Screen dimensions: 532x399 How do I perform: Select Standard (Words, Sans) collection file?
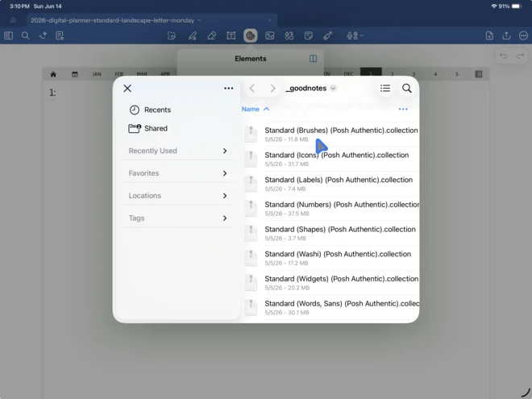coord(331,307)
